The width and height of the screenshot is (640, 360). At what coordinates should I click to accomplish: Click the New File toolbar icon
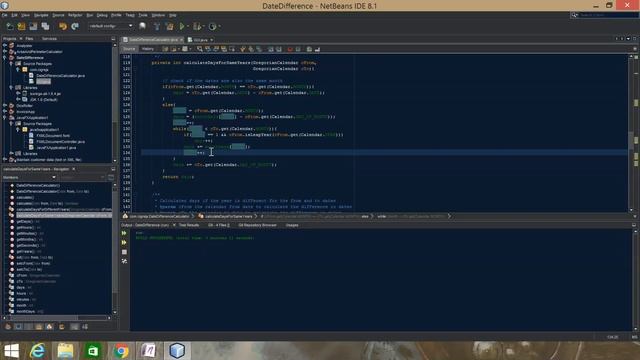pos(10,27)
